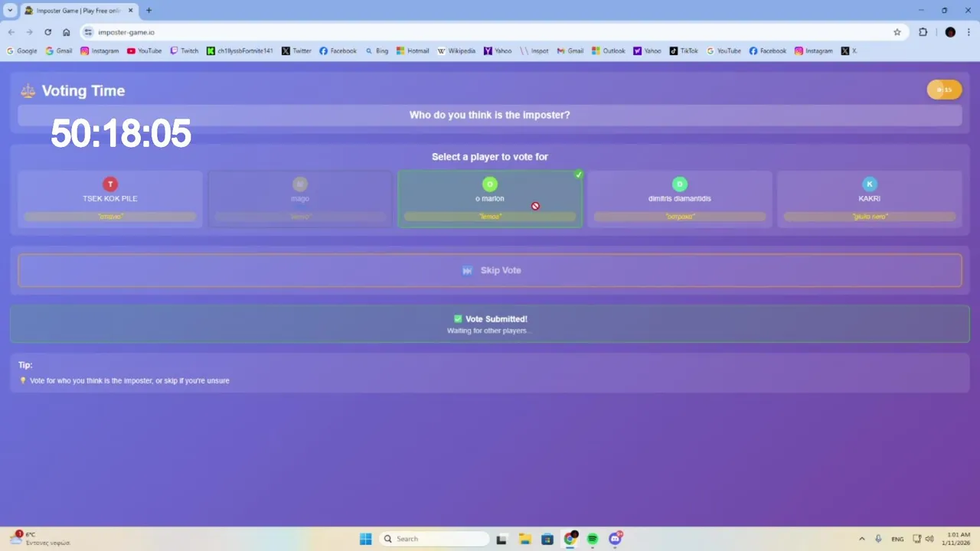This screenshot has height=551, width=980.
Task: Click the green checkmark on o marion card
Action: [x=579, y=174]
